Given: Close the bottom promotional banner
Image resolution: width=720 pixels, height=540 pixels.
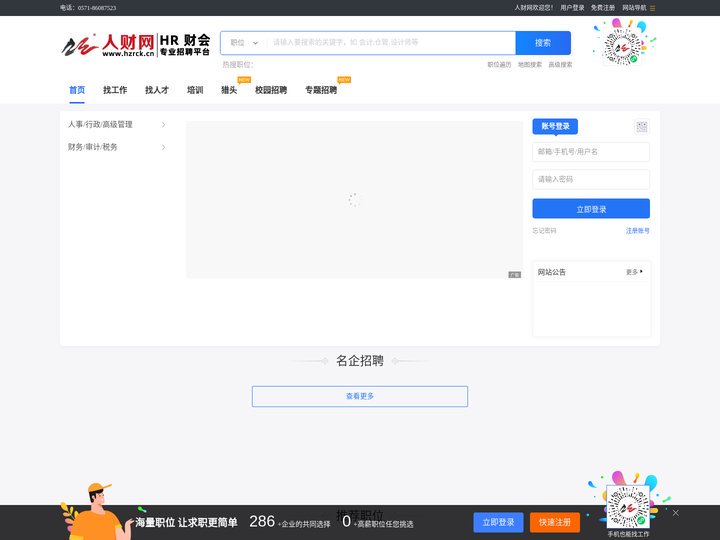Looking at the screenshot, I should 675,513.
